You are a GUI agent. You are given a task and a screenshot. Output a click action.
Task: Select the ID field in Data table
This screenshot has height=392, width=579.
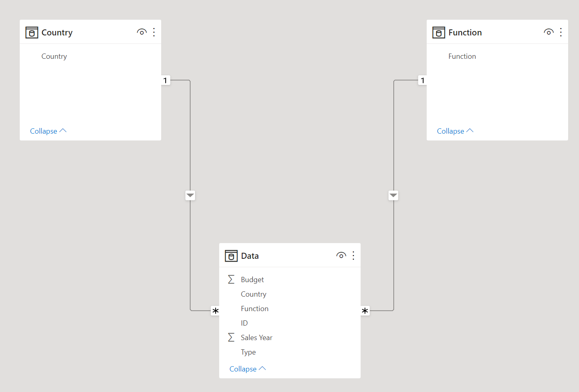[290, 323]
